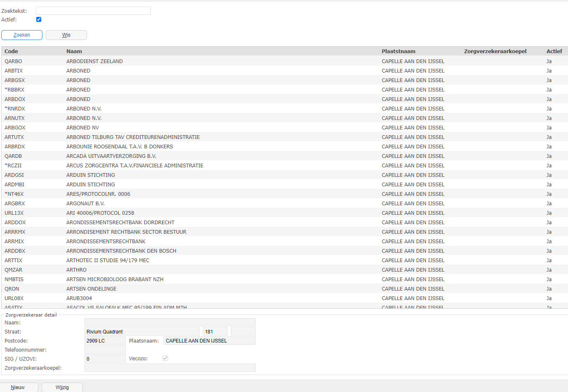Select the row with code *RBBRX
This screenshot has width=568, height=392.
point(284,89)
